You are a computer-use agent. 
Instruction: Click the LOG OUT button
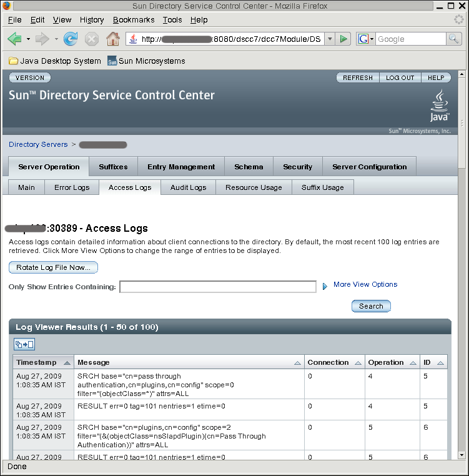pyautogui.click(x=400, y=77)
